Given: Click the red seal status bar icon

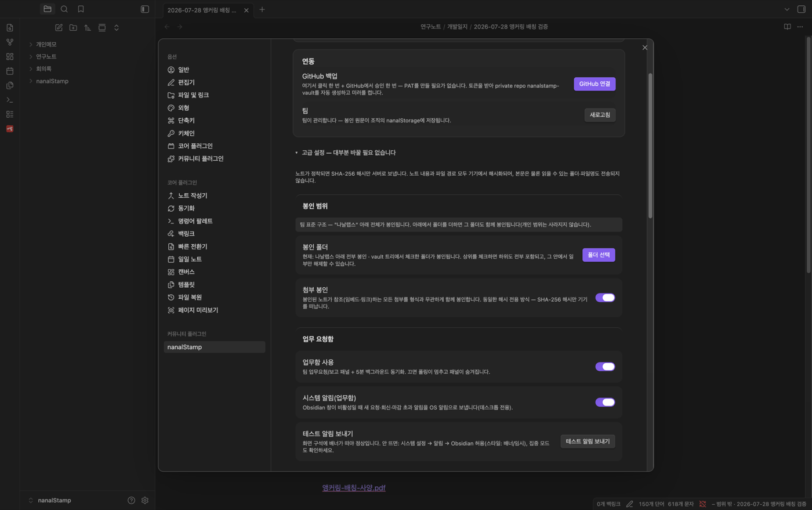Looking at the screenshot, I should click(702, 504).
